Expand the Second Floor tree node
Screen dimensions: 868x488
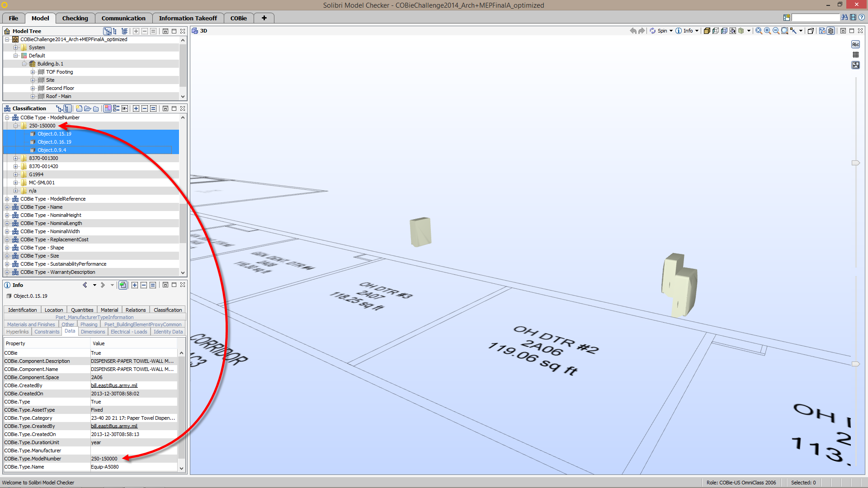(x=33, y=89)
